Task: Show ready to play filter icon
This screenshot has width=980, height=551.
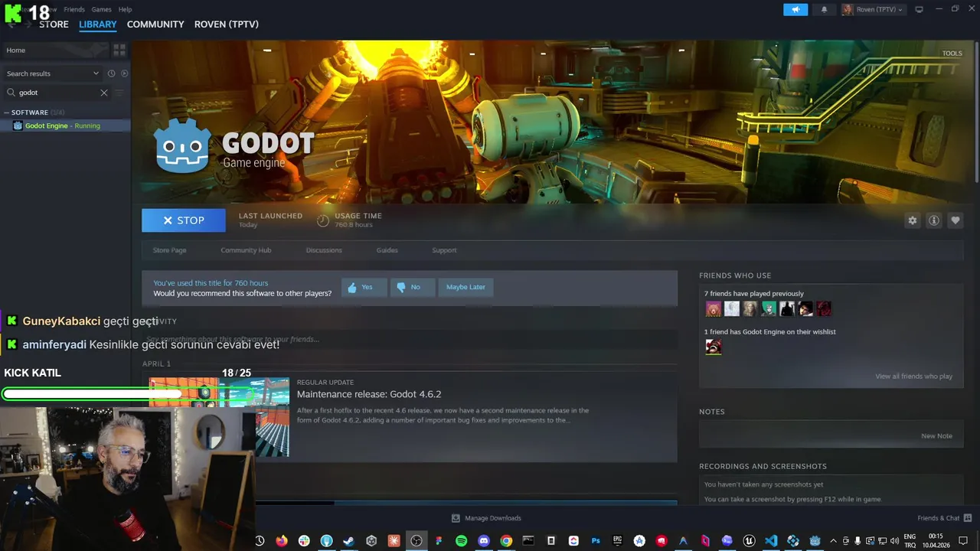Action: tap(125, 73)
